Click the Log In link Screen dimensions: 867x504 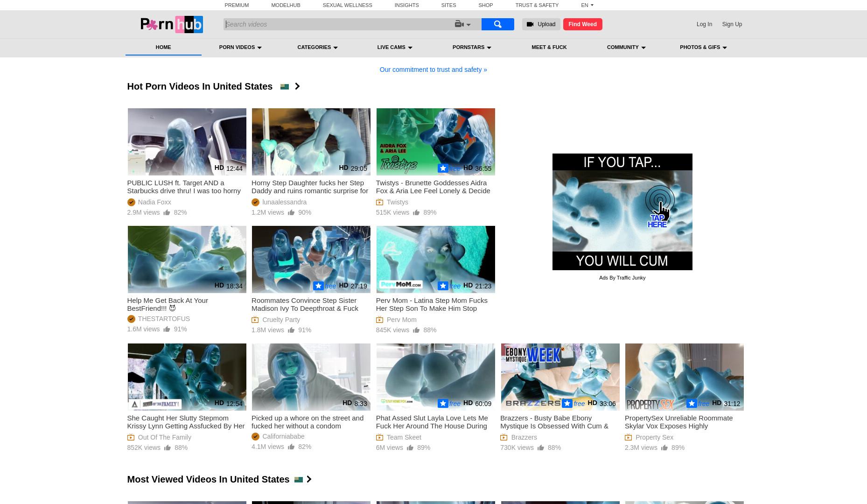pos(704,24)
